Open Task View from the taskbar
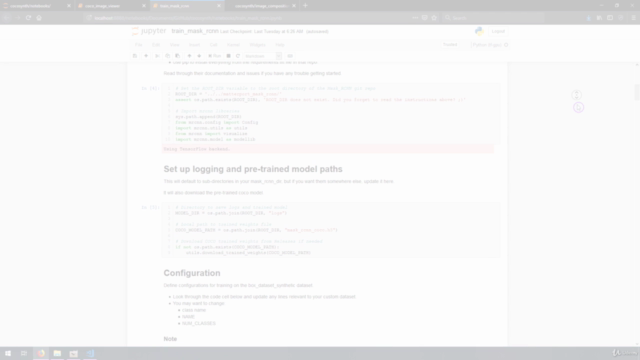640x360 pixels. 24,353
